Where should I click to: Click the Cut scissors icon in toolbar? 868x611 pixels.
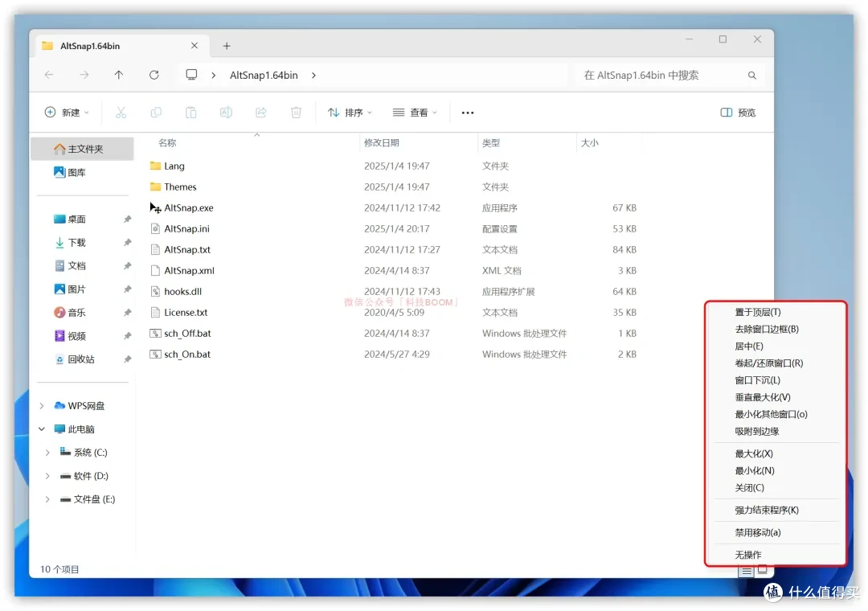tap(121, 113)
